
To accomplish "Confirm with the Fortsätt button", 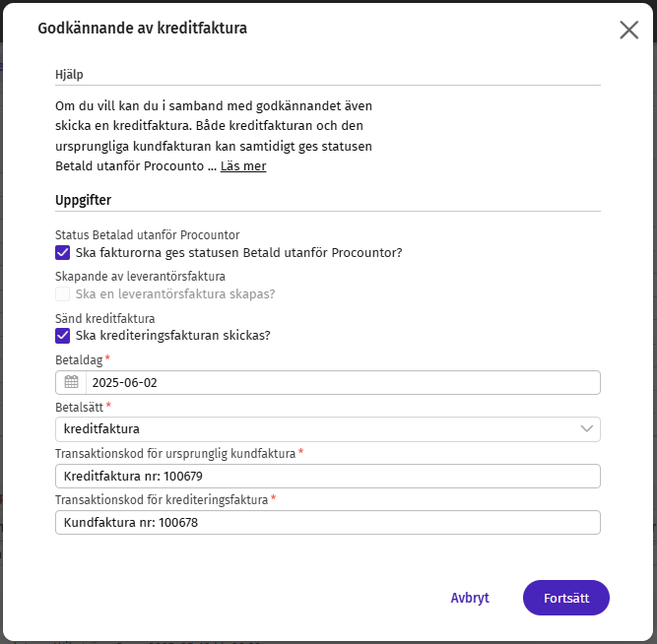I will coord(566,598).
